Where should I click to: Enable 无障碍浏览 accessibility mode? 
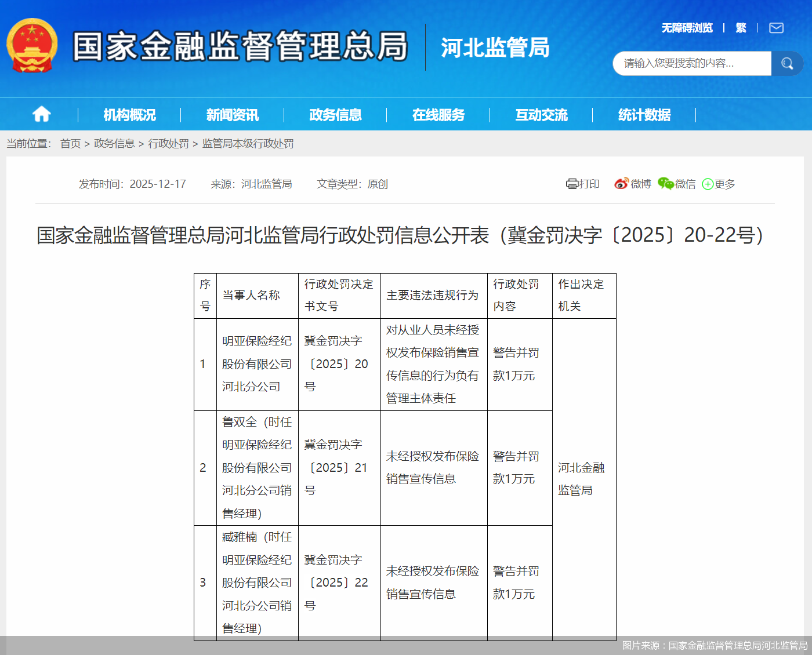tap(687, 27)
